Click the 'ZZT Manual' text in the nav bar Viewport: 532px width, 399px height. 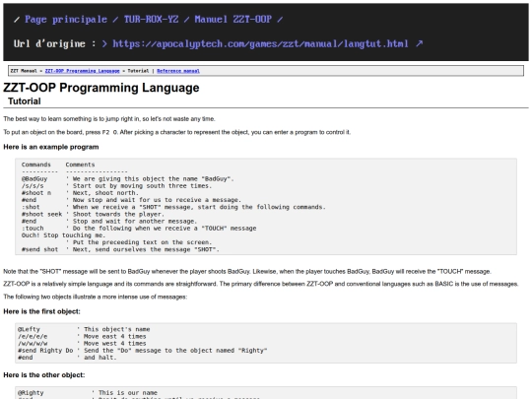coord(24,71)
